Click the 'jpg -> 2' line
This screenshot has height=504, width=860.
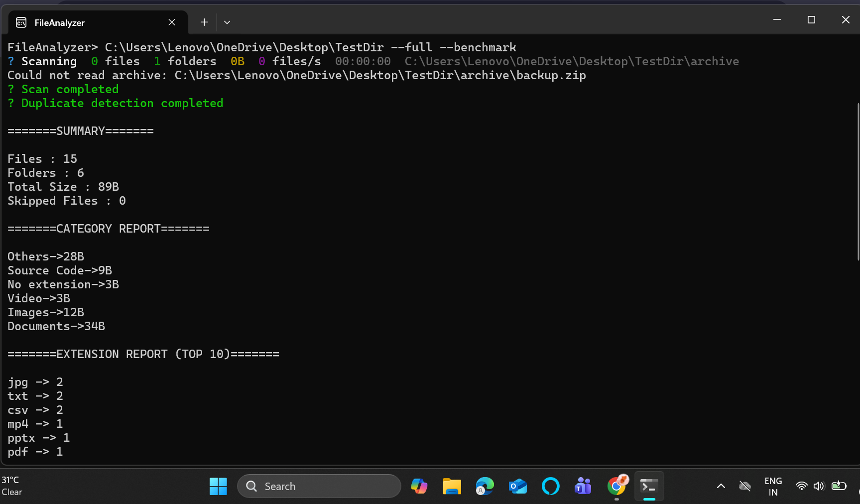(x=35, y=382)
